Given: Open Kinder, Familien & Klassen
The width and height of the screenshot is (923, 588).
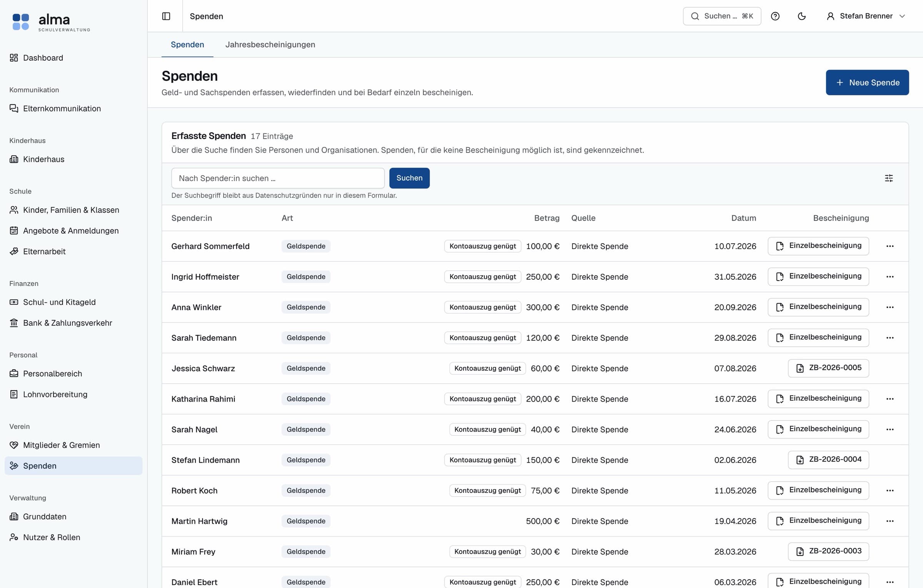Looking at the screenshot, I should pos(73,210).
